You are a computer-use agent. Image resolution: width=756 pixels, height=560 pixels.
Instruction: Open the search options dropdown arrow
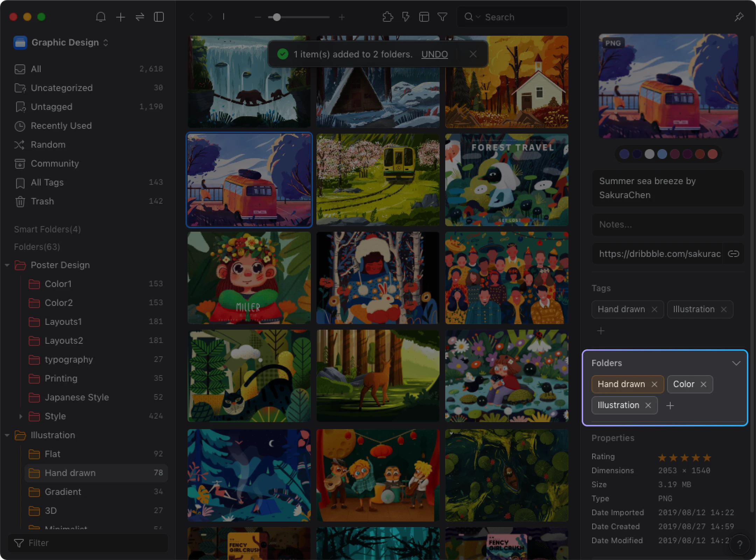478,17
